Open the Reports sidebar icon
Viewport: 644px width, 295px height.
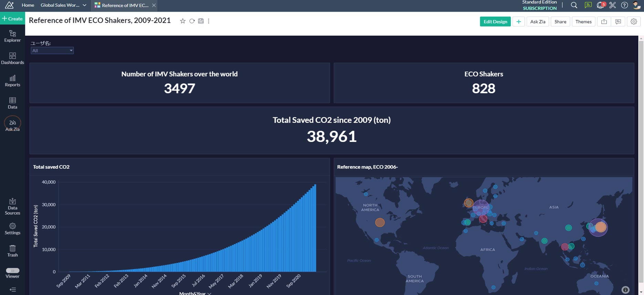pos(12,81)
